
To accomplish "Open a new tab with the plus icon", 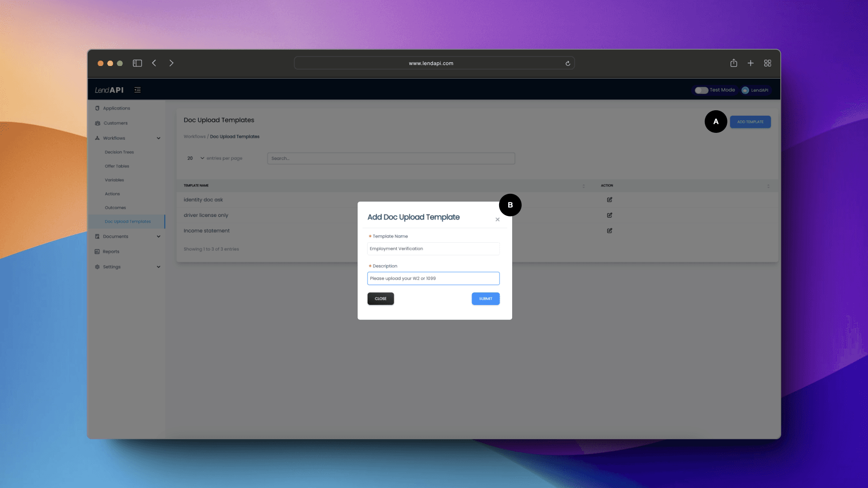I will (750, 63).
